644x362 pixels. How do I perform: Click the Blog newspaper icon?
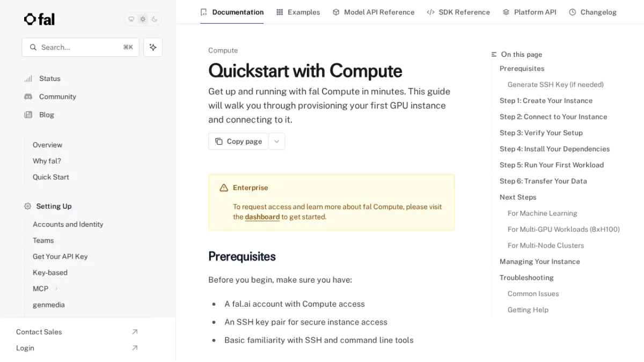tap(28, 115)
